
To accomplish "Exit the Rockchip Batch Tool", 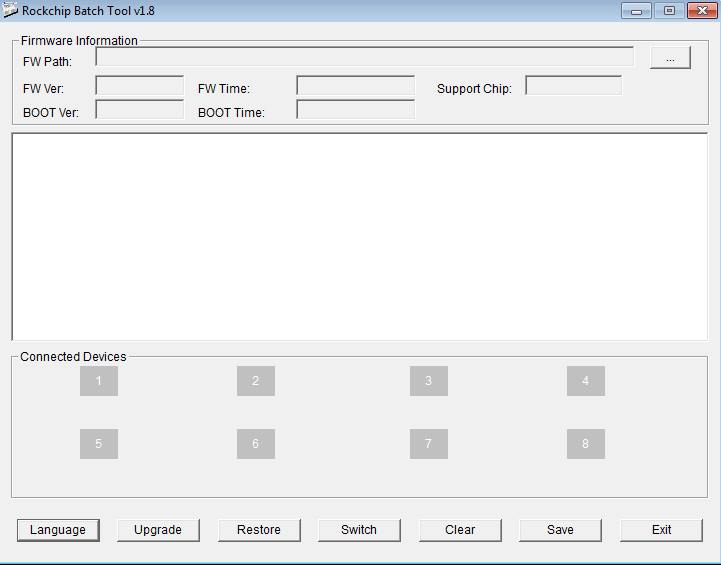I will pos(661,530).
